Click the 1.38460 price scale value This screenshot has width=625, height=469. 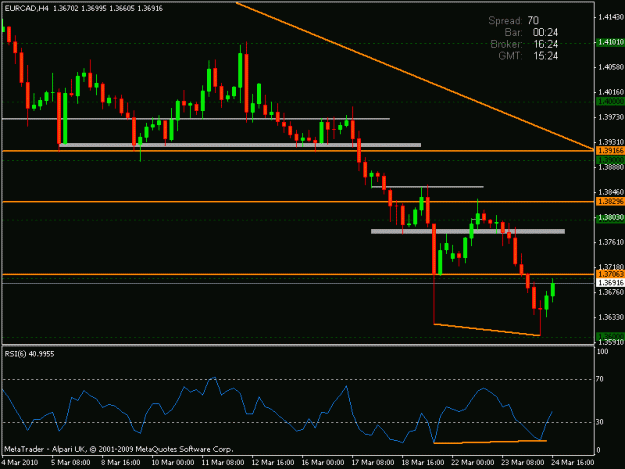click(611, 192)
